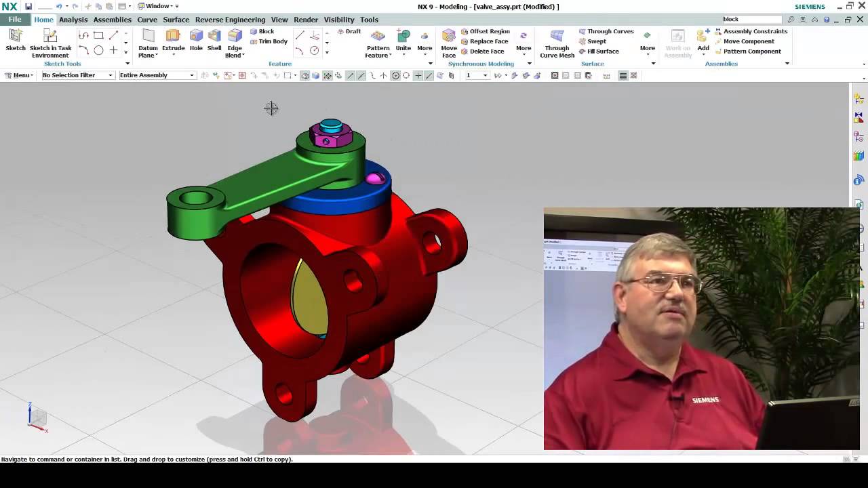
Task: Click the Through Curves command
Action: (606, 31)
